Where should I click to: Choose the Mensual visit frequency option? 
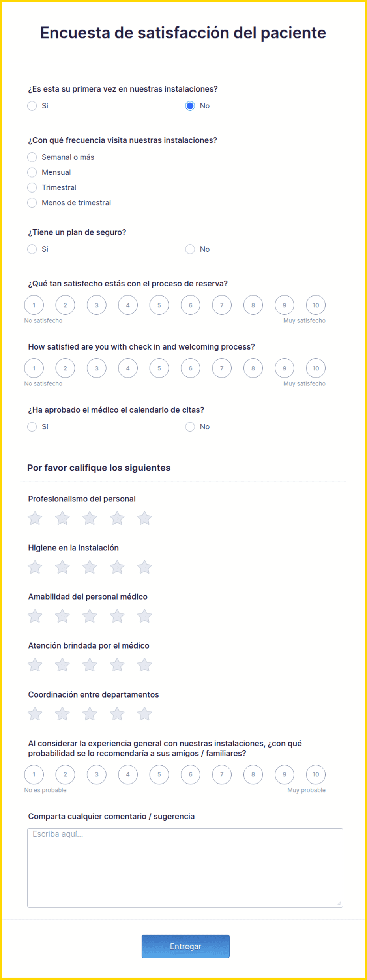click(x=32, y=172)
